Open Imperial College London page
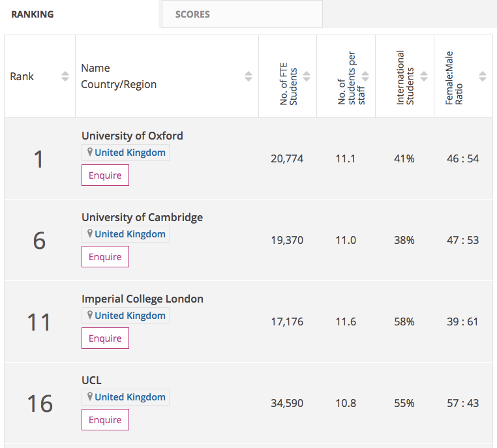Image resolution: width=497 pixels, height=448 pixels. click(x=142, y=299)
